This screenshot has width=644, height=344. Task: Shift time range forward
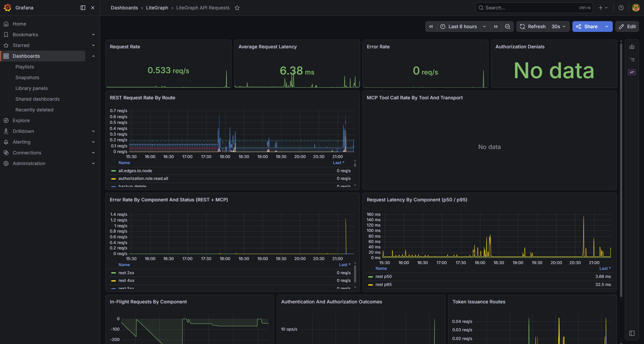496,27
